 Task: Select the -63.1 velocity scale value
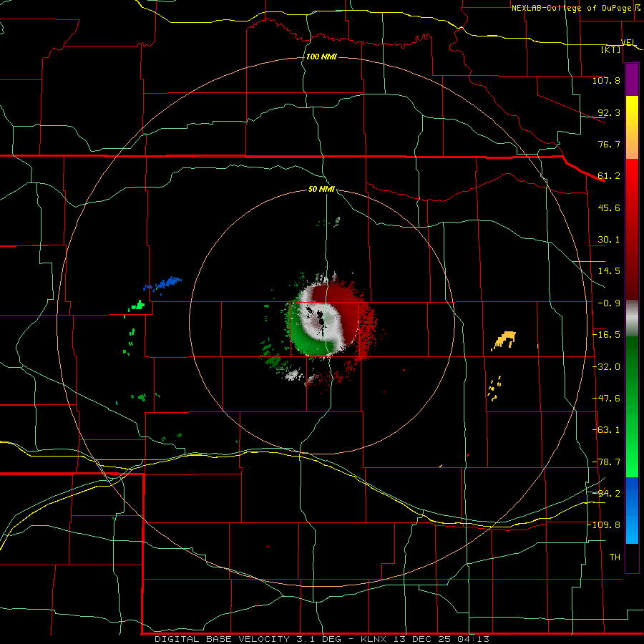pos(606,430)
